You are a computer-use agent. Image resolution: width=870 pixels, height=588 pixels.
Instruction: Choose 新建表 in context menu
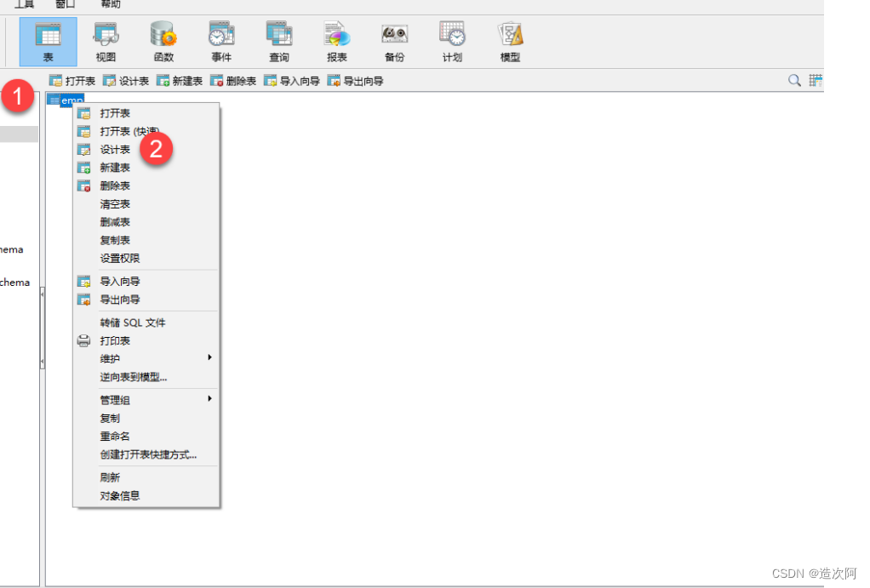[146, 168]
